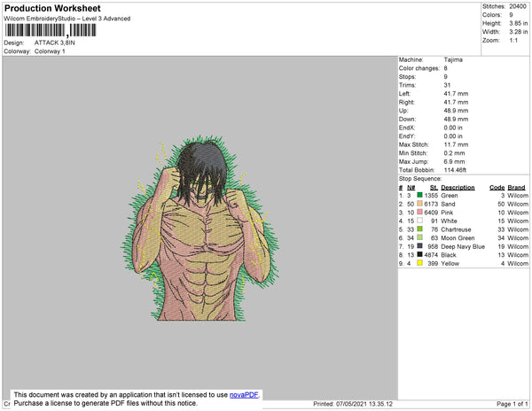Open the novaPDF link
This screenshot has width=532, height=411.
[x=244, y=395]
